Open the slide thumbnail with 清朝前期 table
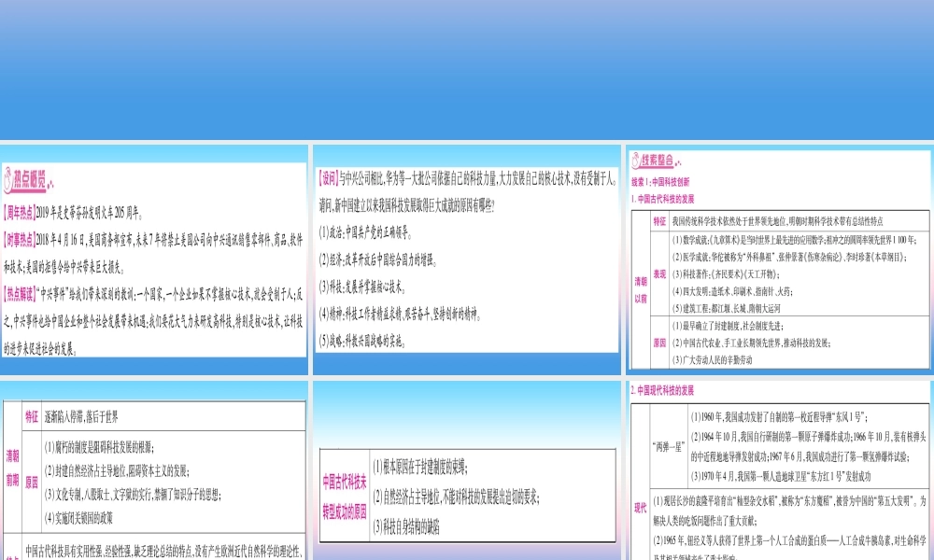Screen dimensions: 934x560 (x=154, y=470)
